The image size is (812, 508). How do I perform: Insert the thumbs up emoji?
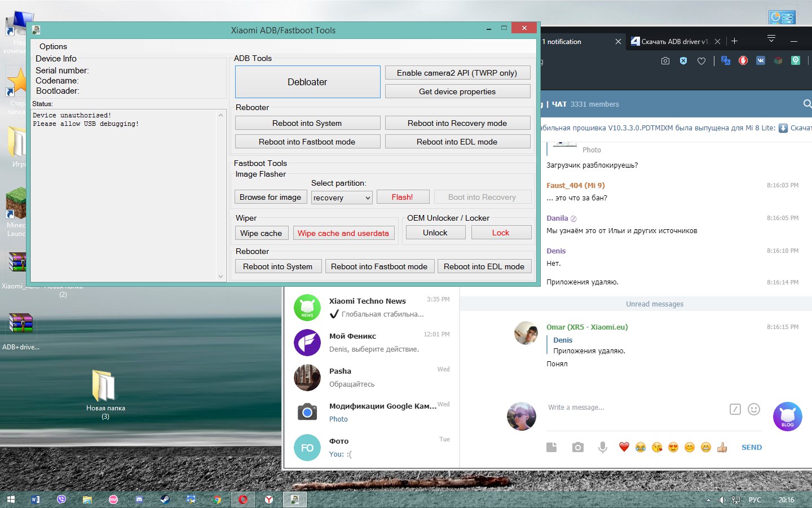tap(722, 447)
